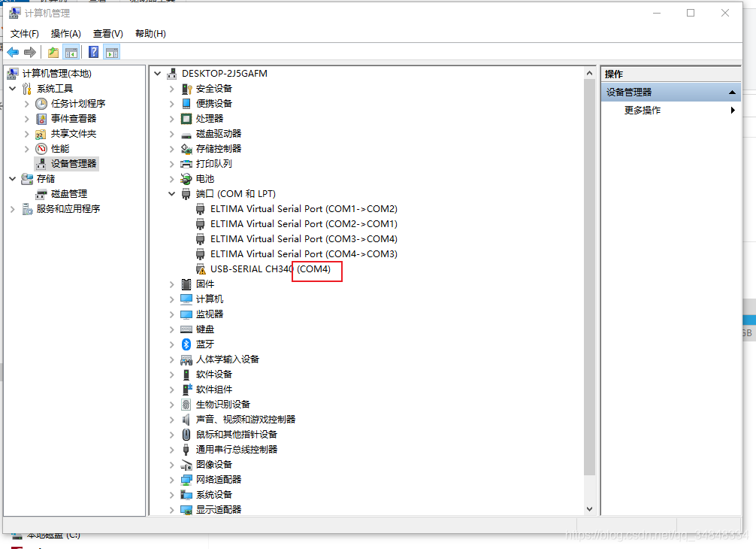
Task: Click the 任务计划程序 clock icon
Action: coord(41,104)
